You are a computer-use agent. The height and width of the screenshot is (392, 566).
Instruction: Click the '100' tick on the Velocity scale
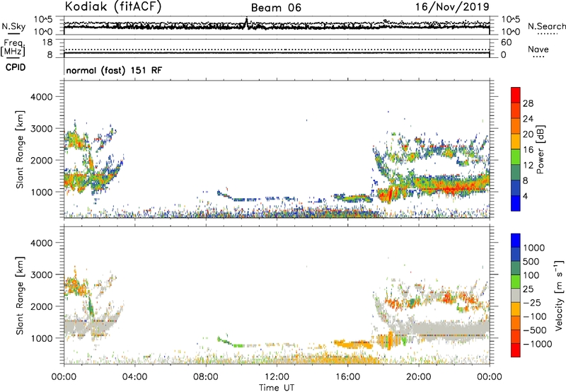pyautogui.click(x=531, y=275)
